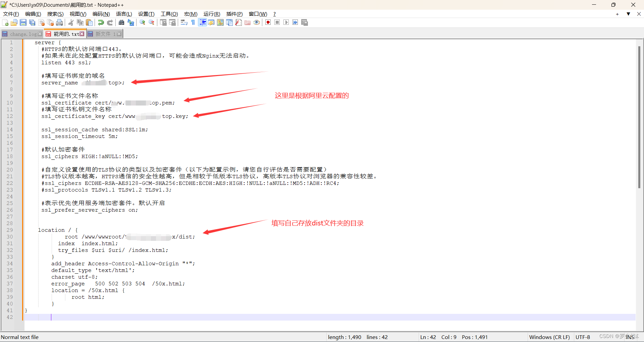Image resolution: width=644 pixels, height=342 pixels.
Task: Toggle word wrap in the toolbar
Action: click(x=184, y=22)
